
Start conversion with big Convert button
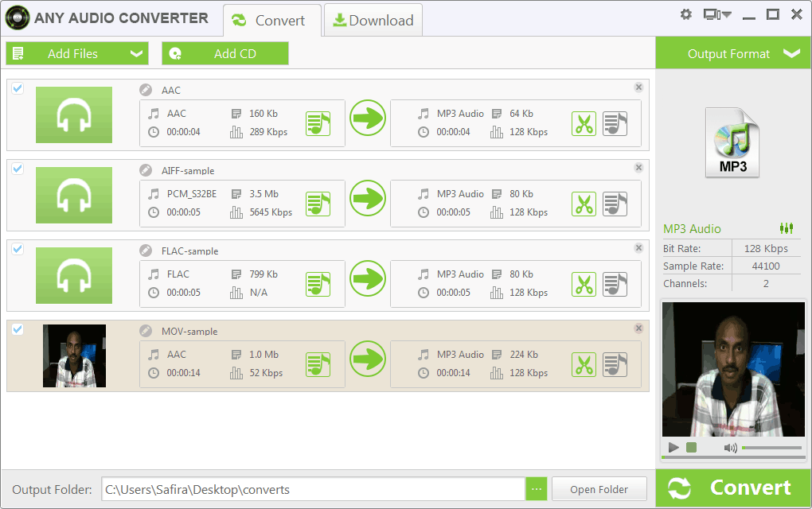point(733,488)
